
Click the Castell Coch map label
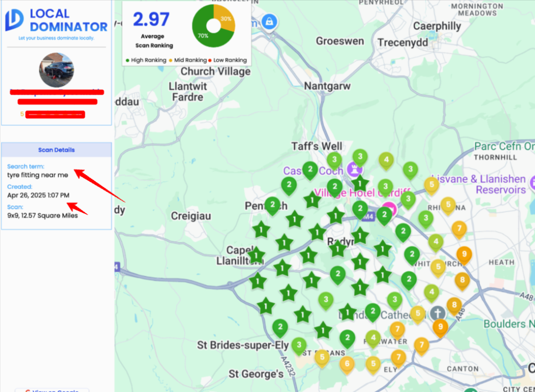(313, 170)
